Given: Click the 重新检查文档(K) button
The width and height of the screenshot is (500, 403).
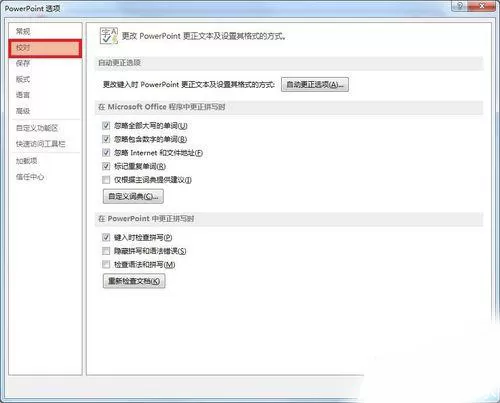Looking at the screenshot, I should click(x=134, y=281).
